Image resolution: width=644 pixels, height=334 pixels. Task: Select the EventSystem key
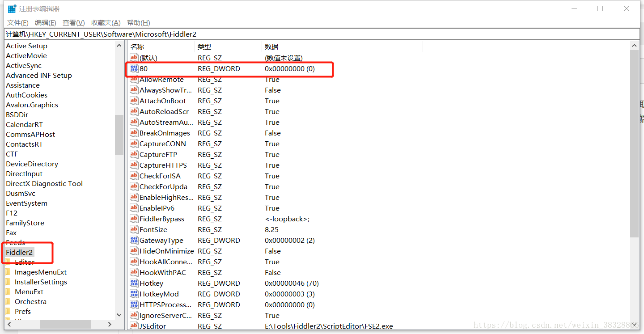(x=26, y=203)
